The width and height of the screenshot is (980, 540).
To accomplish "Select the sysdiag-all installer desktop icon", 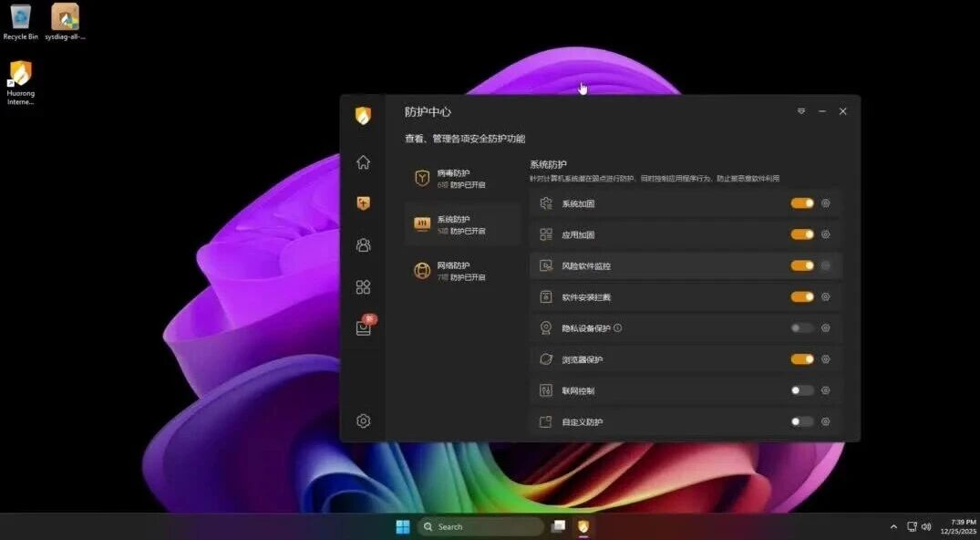I will (x=65, y=22).
